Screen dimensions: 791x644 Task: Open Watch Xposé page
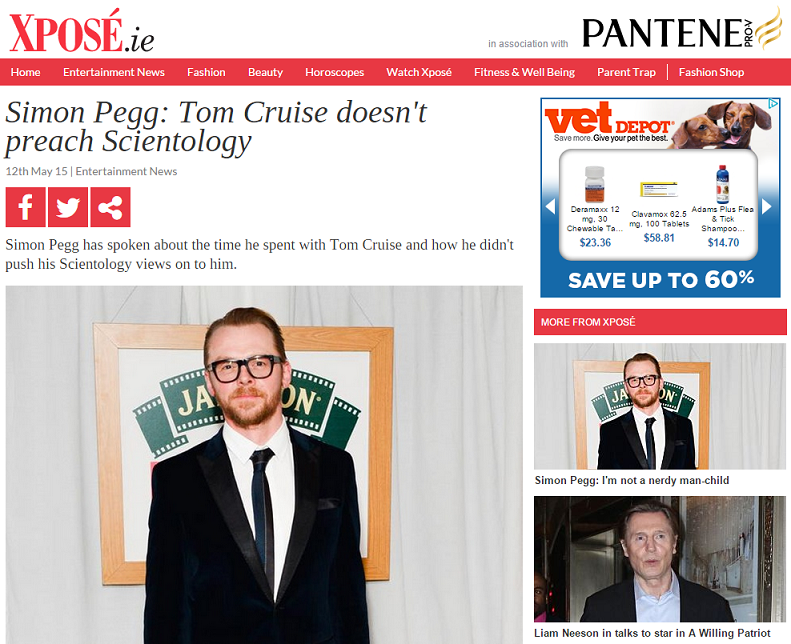[x=419, y=72]
